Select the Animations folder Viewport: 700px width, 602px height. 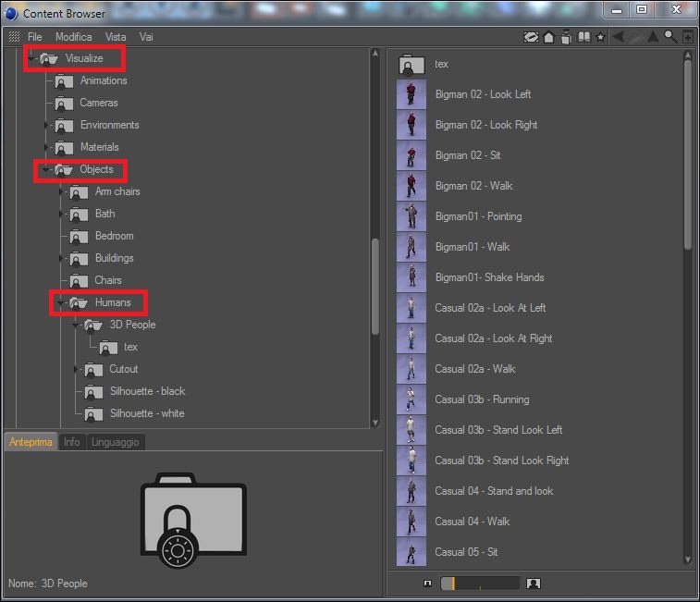click(x=91, y=80)
